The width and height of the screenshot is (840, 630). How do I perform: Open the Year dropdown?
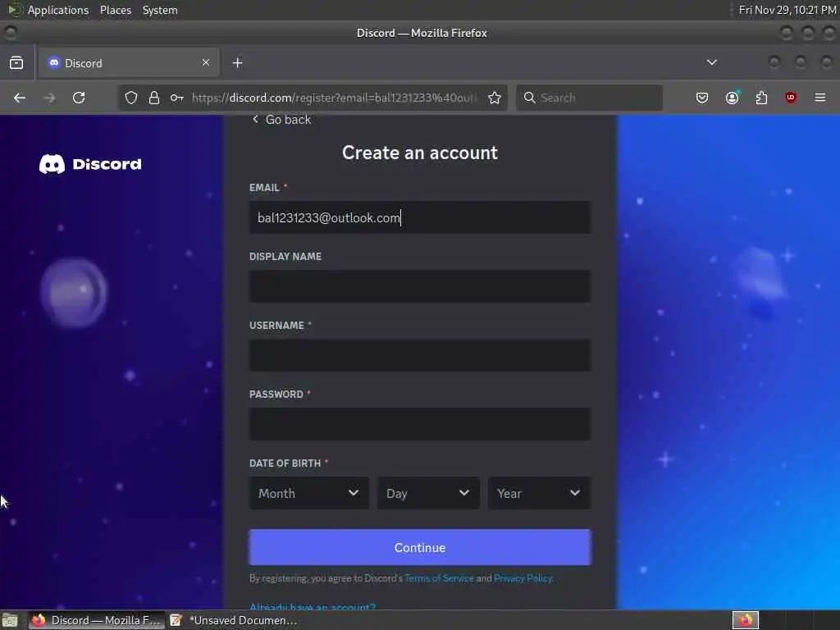[x=540, y=493]
